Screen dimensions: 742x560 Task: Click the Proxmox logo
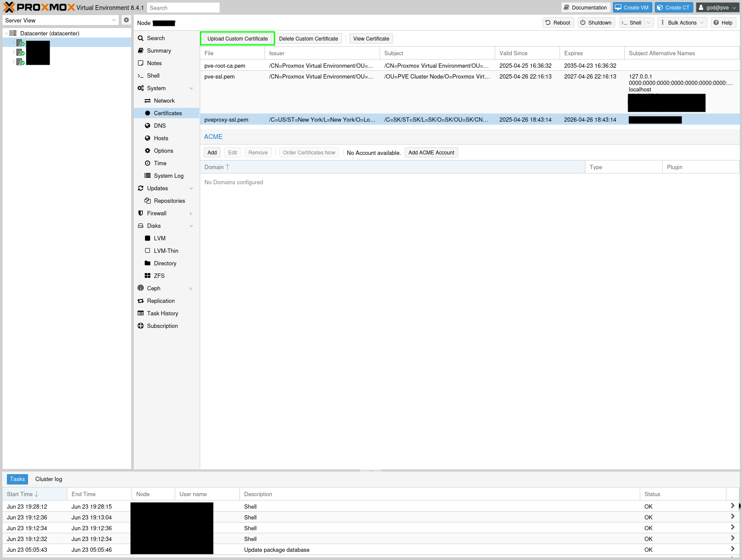click(x=39, y=7)
